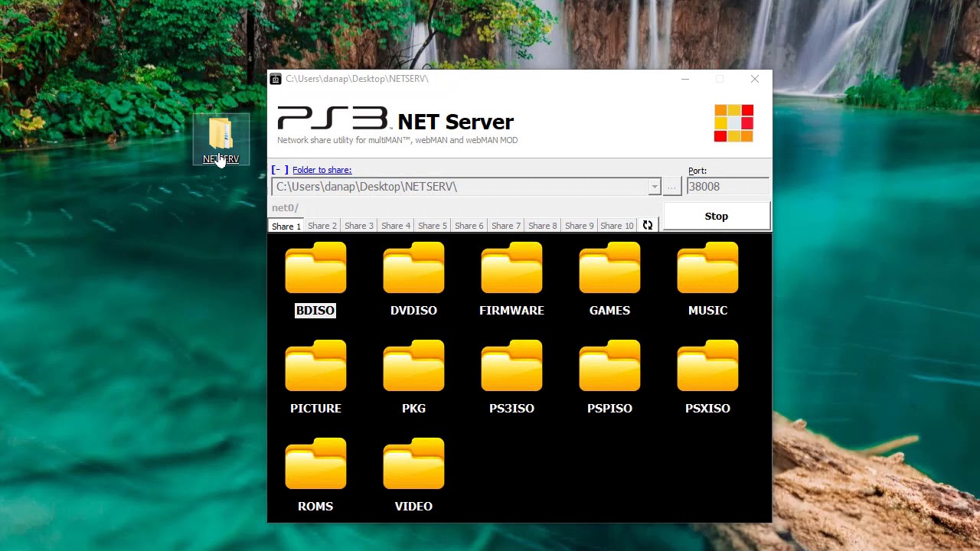This screenshot has height=551, width=980.
Task: Open the BDISO folder icon
Action: click(x=315, y=268)
